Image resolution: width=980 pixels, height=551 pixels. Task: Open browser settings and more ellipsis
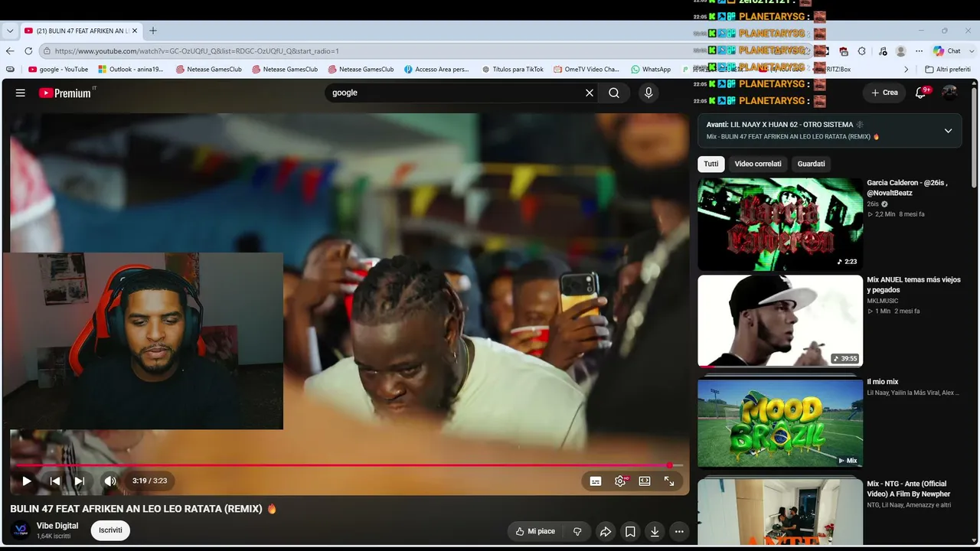click(x=920, y=51)
